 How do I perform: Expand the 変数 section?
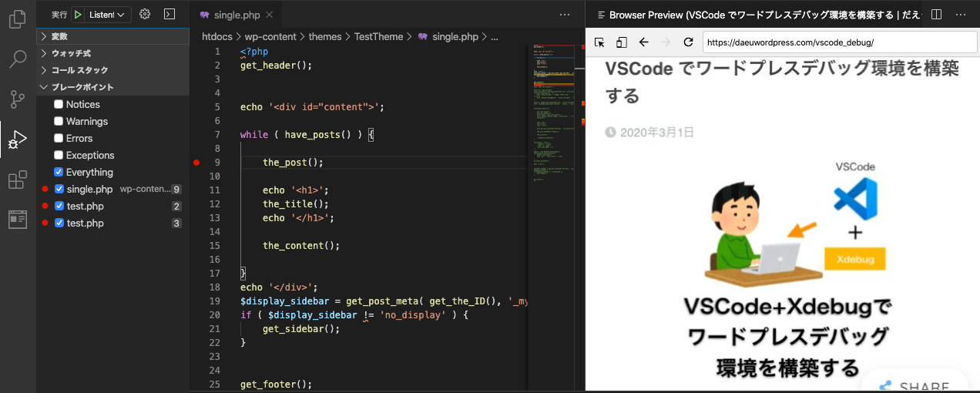(x=112, y=36)
